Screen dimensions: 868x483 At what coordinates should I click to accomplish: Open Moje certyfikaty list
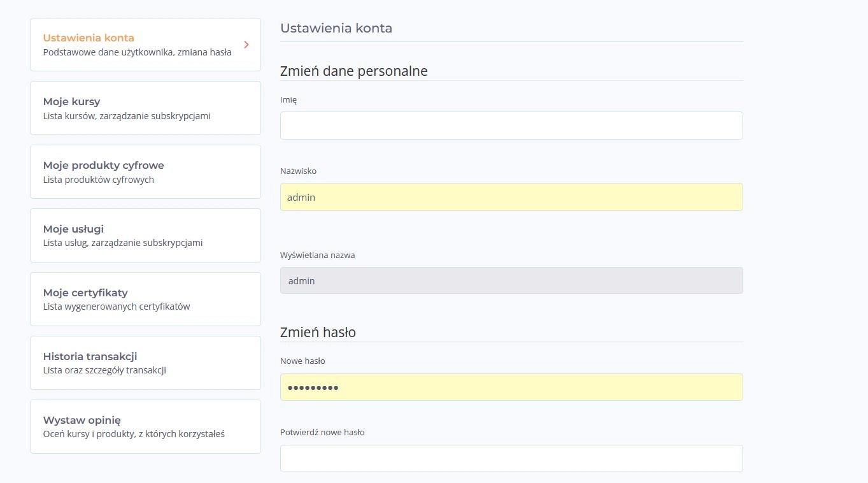click(145, 299)
